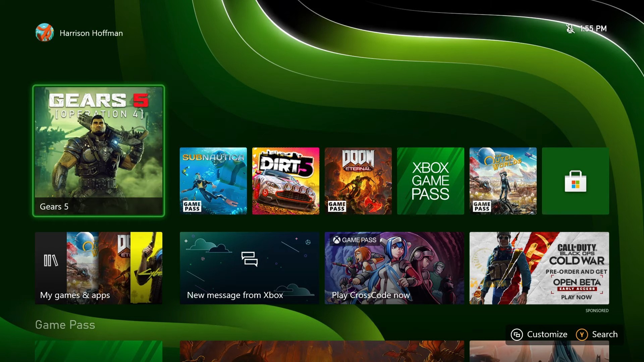Launch the Gears 5 featured tile
The image size is (644, 362).
(x=99, y=151)
